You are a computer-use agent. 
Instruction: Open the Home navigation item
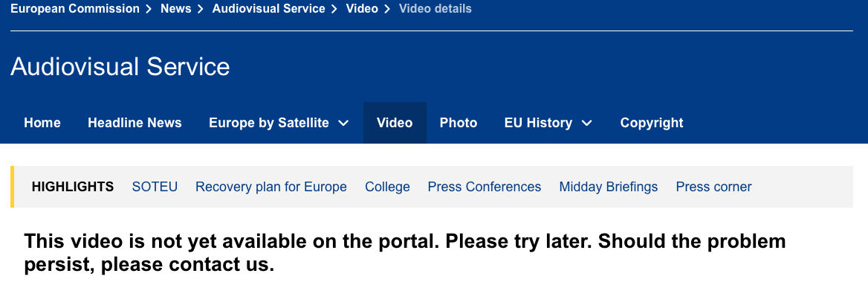pyautogui.click(x=42, y=123)
